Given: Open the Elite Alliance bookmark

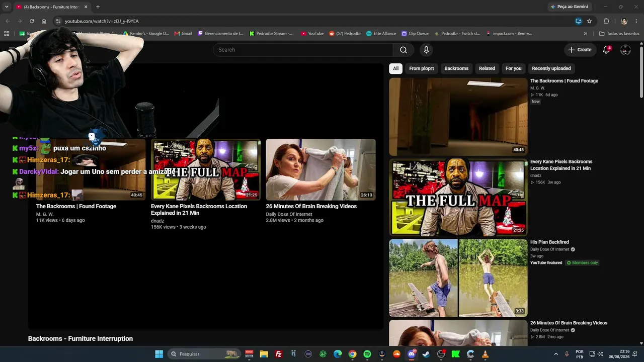Looking at the screenshot, I should click(381, 34).
